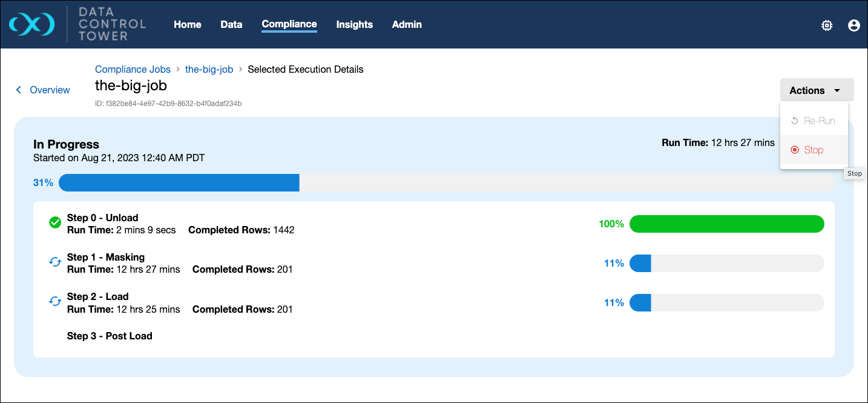Open the user account profile icon
This screenshot has width=868, height=403.
click(x=853, y=25)
